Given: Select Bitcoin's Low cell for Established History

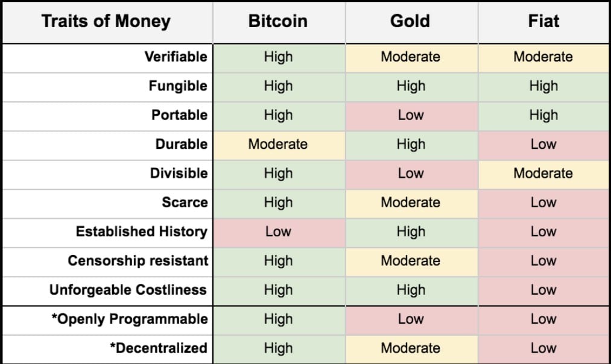Looking at the screenshot, I should (x=278, y=232).
